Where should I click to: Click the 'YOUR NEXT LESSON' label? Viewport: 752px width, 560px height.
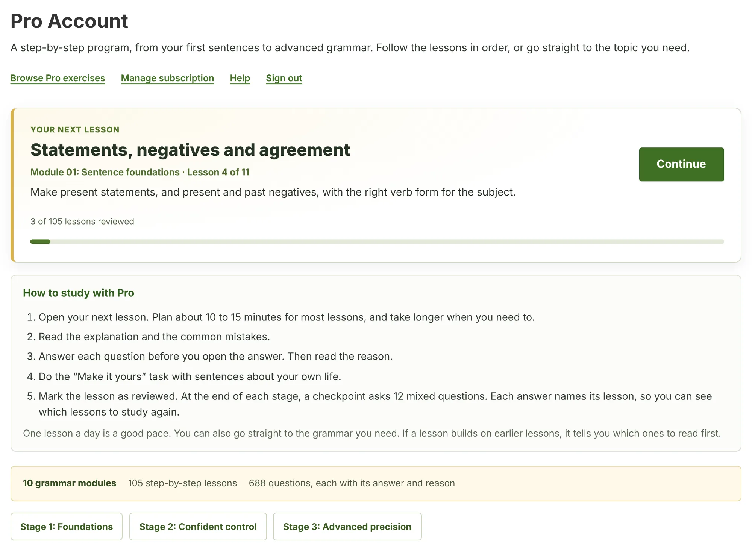pos(75,130)
